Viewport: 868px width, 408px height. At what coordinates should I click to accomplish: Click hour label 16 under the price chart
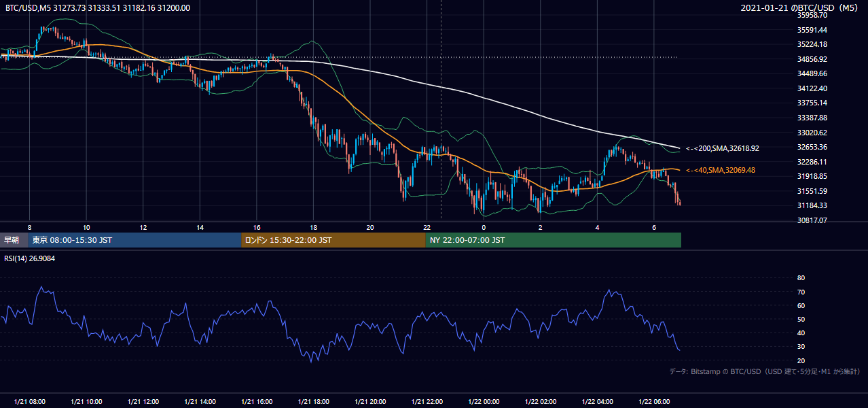point(257,227)
